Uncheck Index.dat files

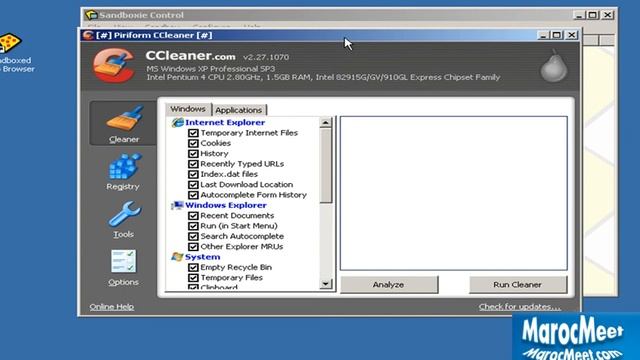coord(193,174)
